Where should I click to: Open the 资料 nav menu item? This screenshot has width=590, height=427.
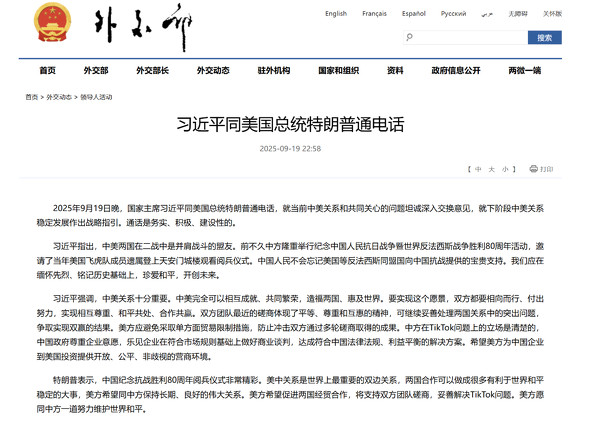(x=395, y=70)
